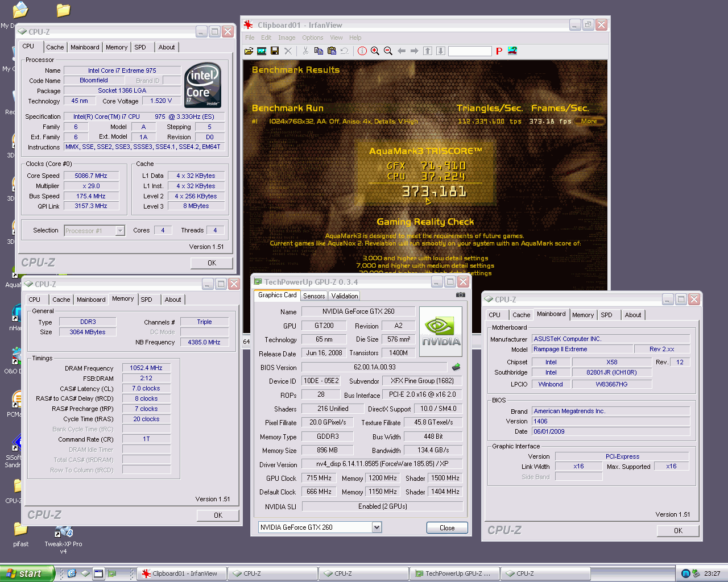
Task: Click the Open file icon in IrfanView
Action: (249, 51)
